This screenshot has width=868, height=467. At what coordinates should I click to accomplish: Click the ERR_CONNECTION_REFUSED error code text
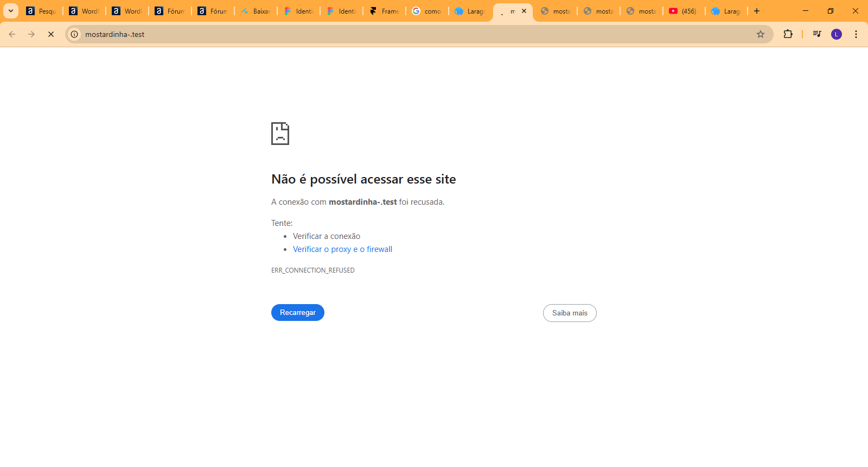(x=313, y=270)
